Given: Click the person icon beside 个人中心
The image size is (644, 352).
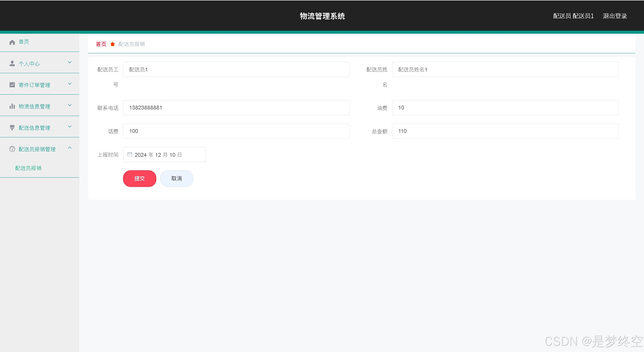Looking at the screenshot, I should click(12, 63).
